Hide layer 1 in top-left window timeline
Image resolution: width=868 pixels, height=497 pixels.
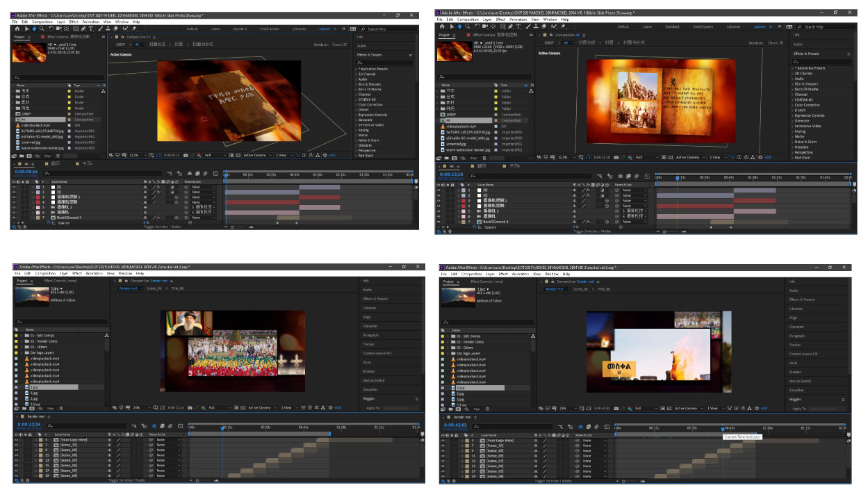coord(14,187)
